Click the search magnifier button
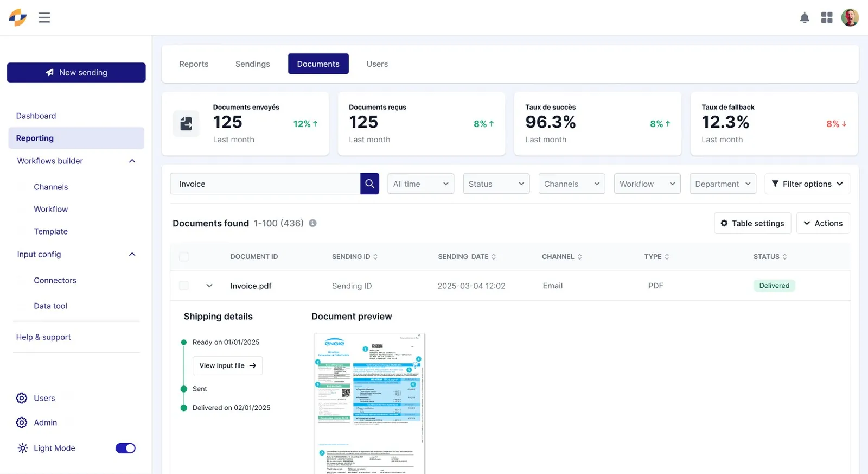 (369, 184)
